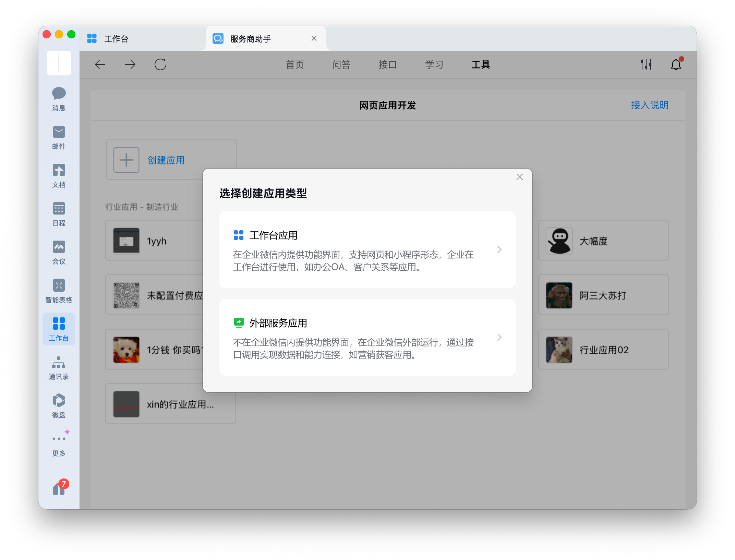The height and width of the screenshot is (560, 735).
Task: Open the 接入说明 link
Action: [650, 105]
